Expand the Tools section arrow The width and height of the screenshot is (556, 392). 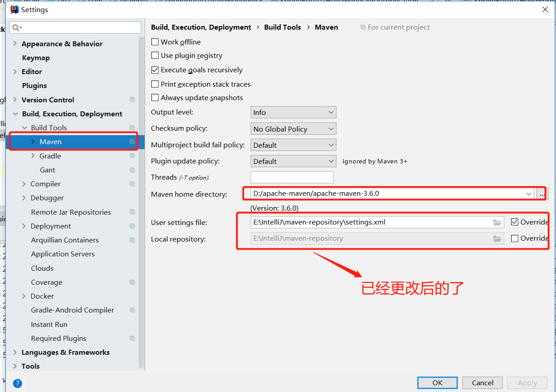(x=15, y=366)
